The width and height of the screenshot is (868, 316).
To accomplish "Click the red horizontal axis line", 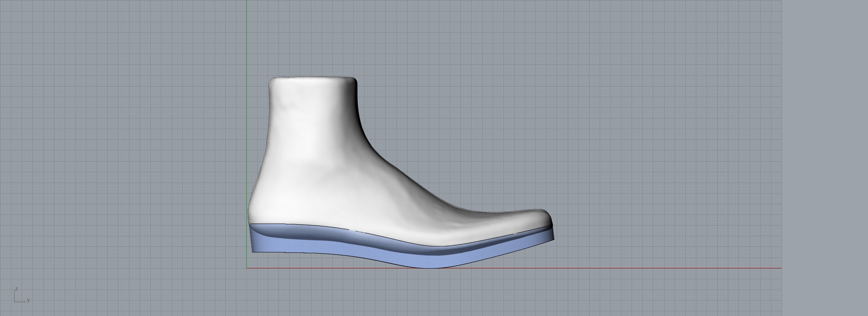I will pyautogui.click(x=631, y=268).
